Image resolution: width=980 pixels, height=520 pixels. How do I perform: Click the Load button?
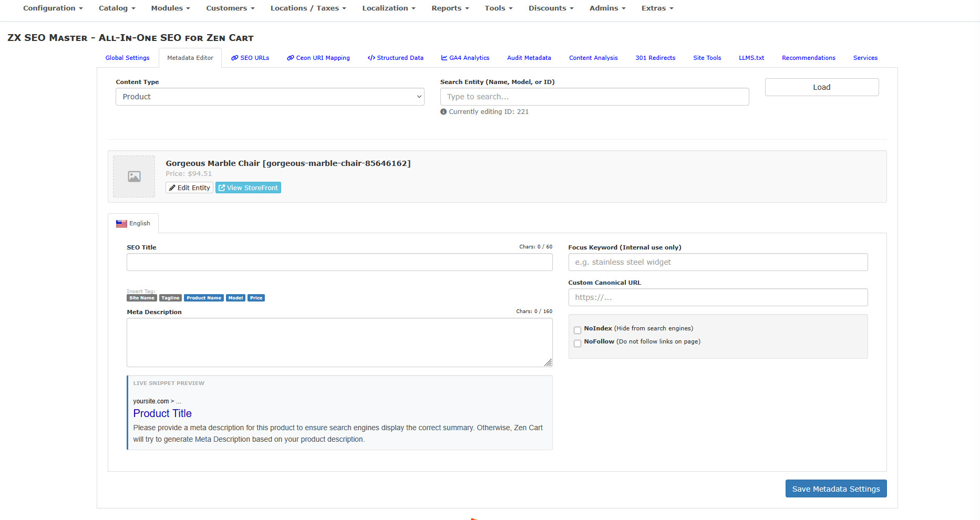tap(822, 87)
